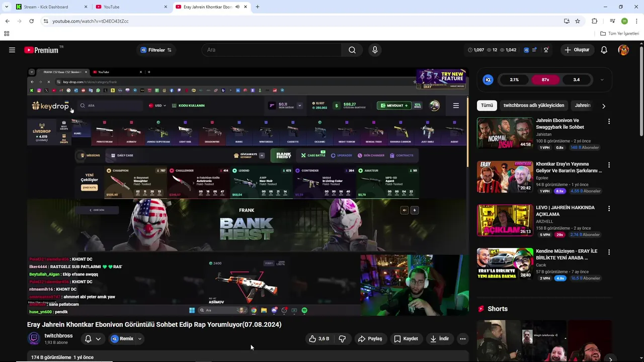The width and height of the screenshot is (644, 362).
Task: Bookmark this page with star icon
Action: (x=578, y=21)
